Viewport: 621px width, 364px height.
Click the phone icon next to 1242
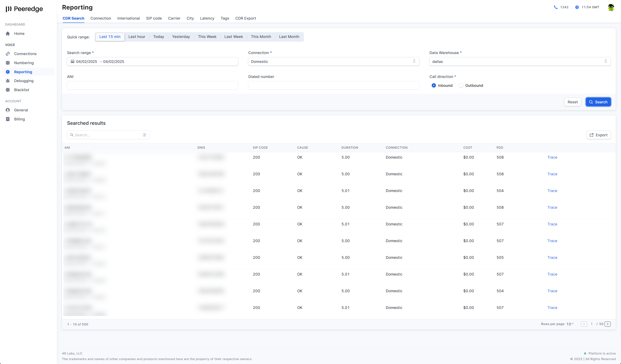(555, 7)
